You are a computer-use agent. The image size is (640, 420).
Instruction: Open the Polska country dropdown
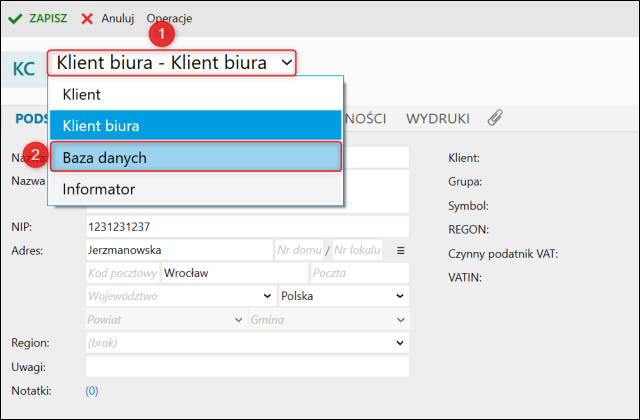pyautogui.click(x=343, y=296)
